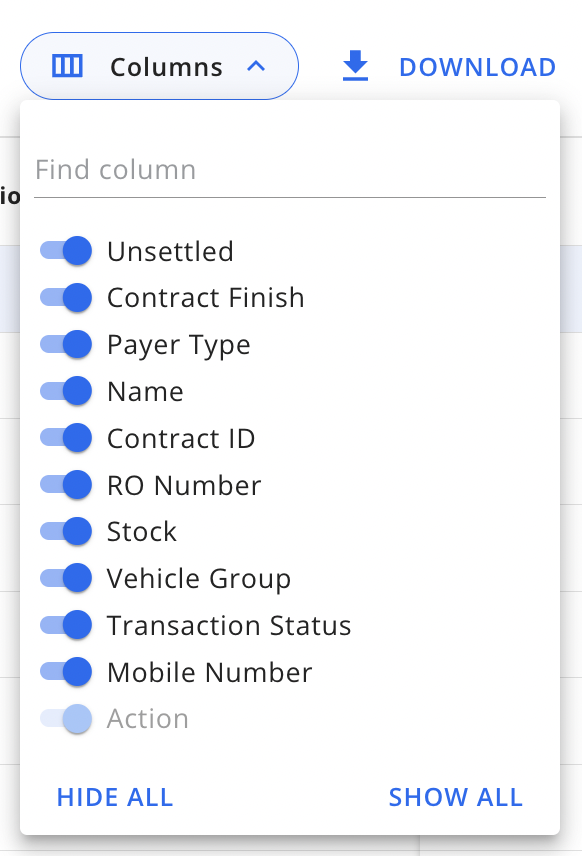This screenshot has height=856, width=582.
Task: Turn off the Payer Type toggle
Action: [66, 344]
